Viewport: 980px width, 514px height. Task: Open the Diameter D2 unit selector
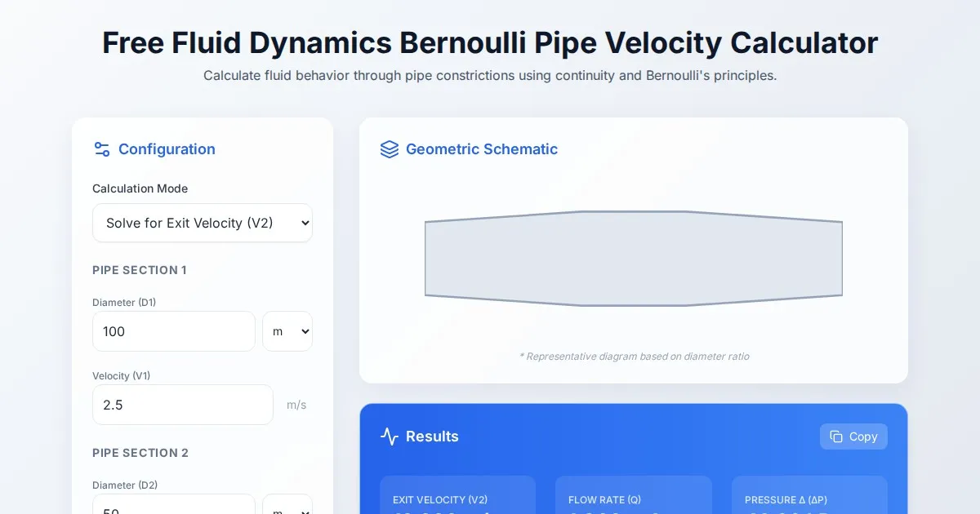[287, 506]
